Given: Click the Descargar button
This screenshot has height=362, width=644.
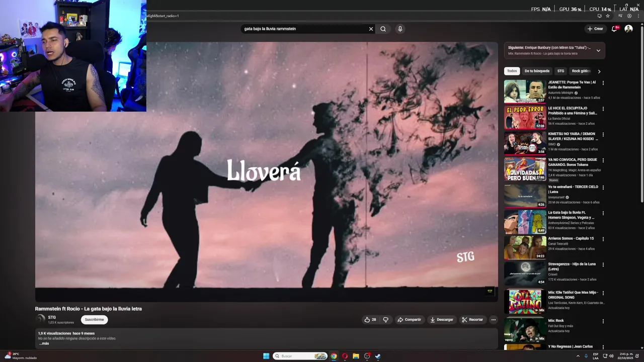Looking at the screenshot, I should pos(441,319).
